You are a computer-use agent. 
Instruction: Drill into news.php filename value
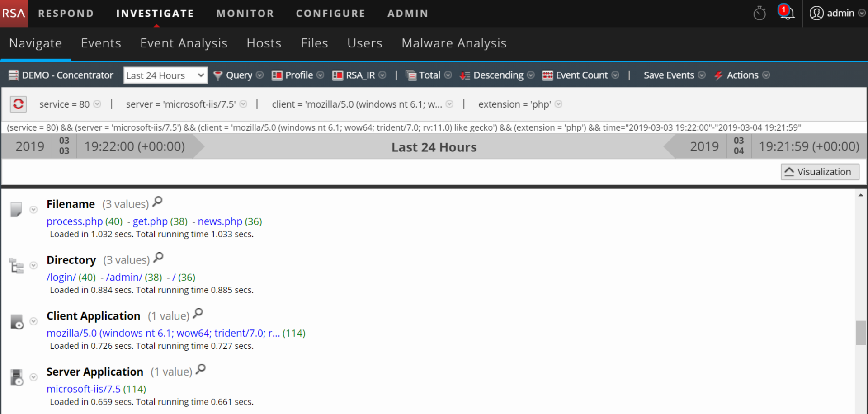click(x=220, y=221)
